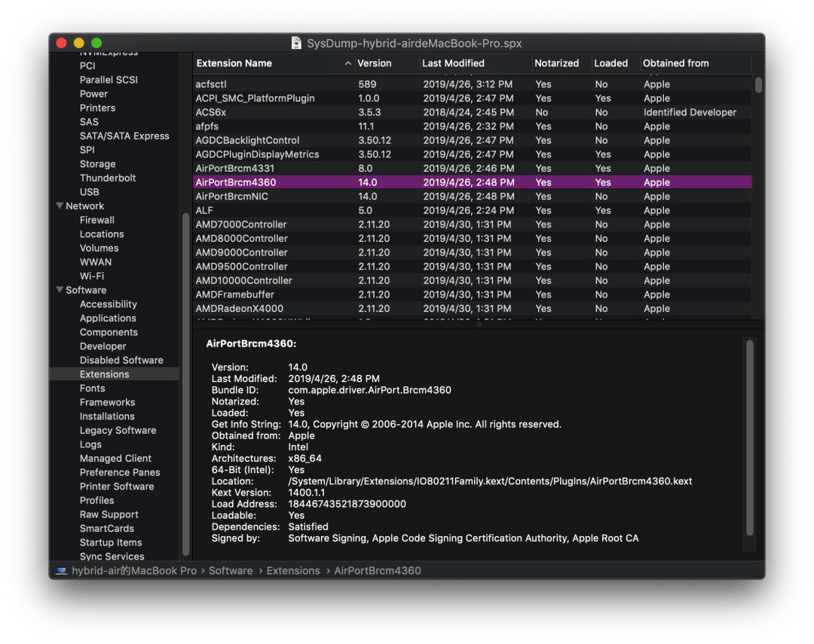Viewport: 814px width, 644px height.
Task: Select Storage in the sidebar
Action: (97, 164)
